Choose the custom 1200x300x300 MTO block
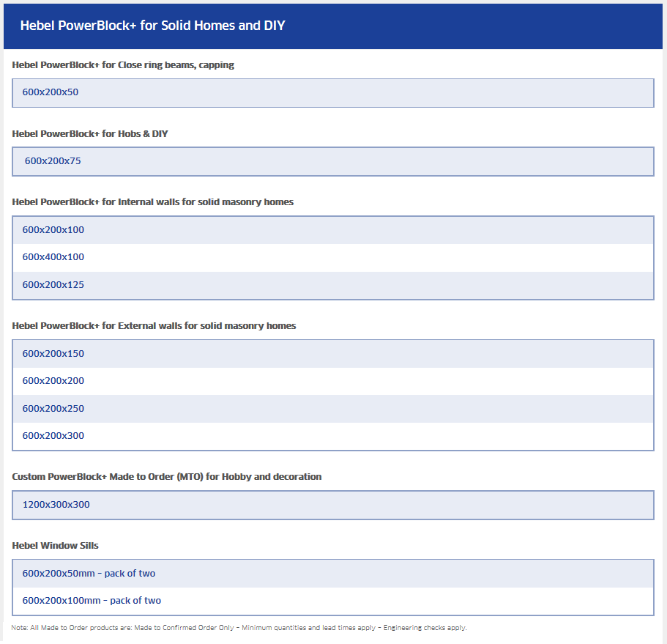Image resolution: width=667 pixels, height=644 pixels. click(x=332, y=505)
